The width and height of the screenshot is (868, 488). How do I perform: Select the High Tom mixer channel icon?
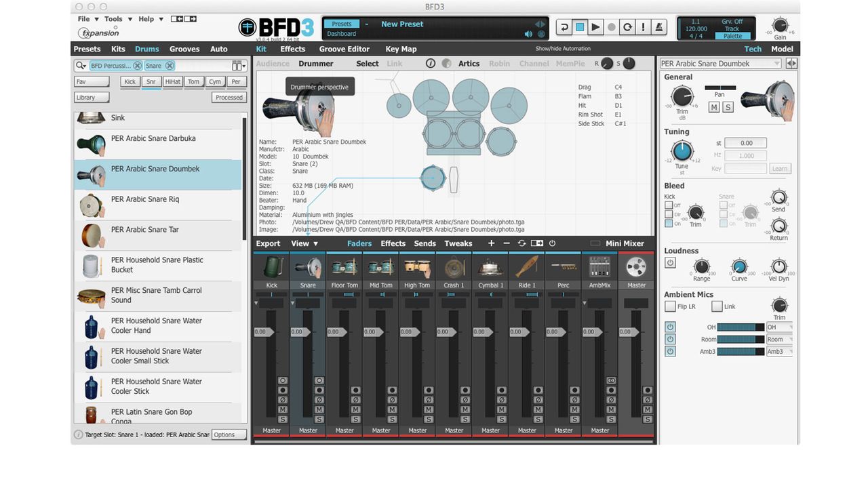point(418,267)
